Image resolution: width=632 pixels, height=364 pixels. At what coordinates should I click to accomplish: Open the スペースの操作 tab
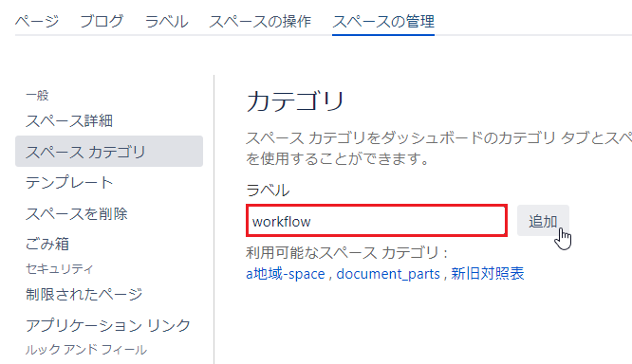[x=260, y=22]
